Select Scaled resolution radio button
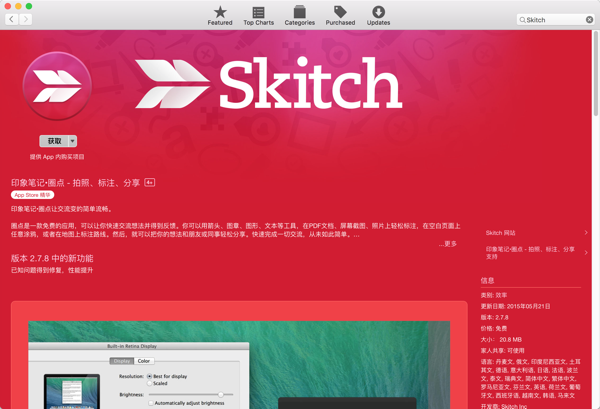Screen dimensions: 600x409 150,383
